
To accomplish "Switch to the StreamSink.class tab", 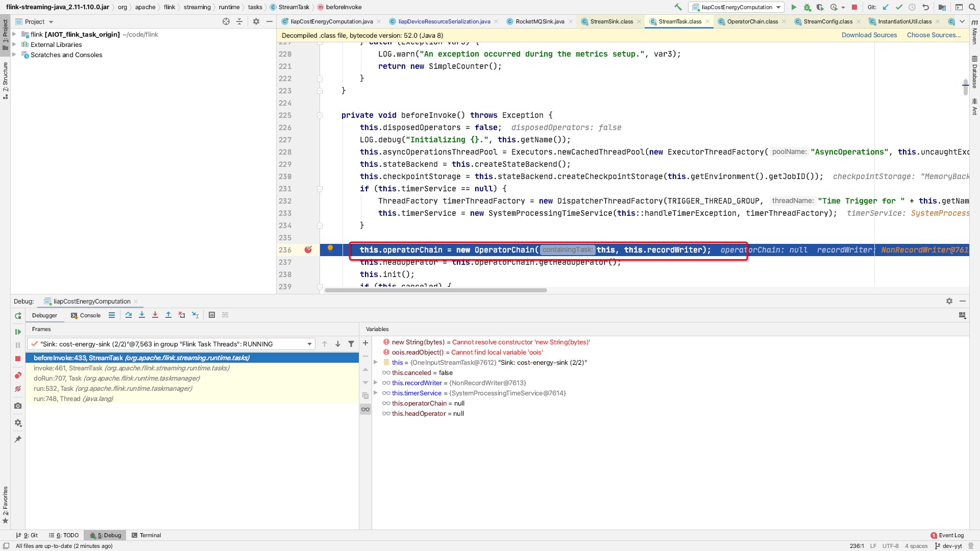I will coord(611,21).
